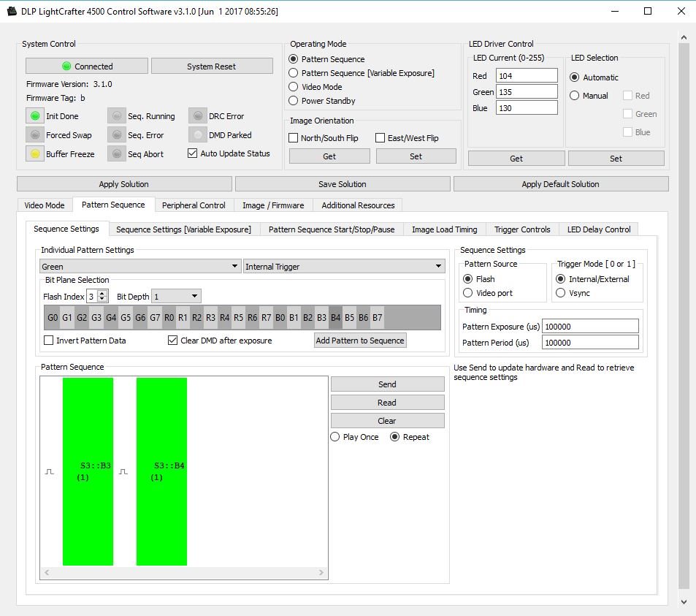This screenshot has width=696, height=616.
Task: Click the Connected status indicator
Action: (x=85, y=65)
